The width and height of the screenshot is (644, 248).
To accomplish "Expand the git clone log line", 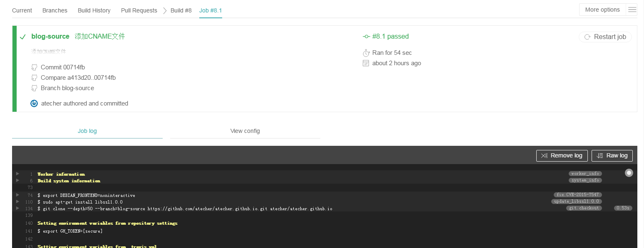I will 17,208.
